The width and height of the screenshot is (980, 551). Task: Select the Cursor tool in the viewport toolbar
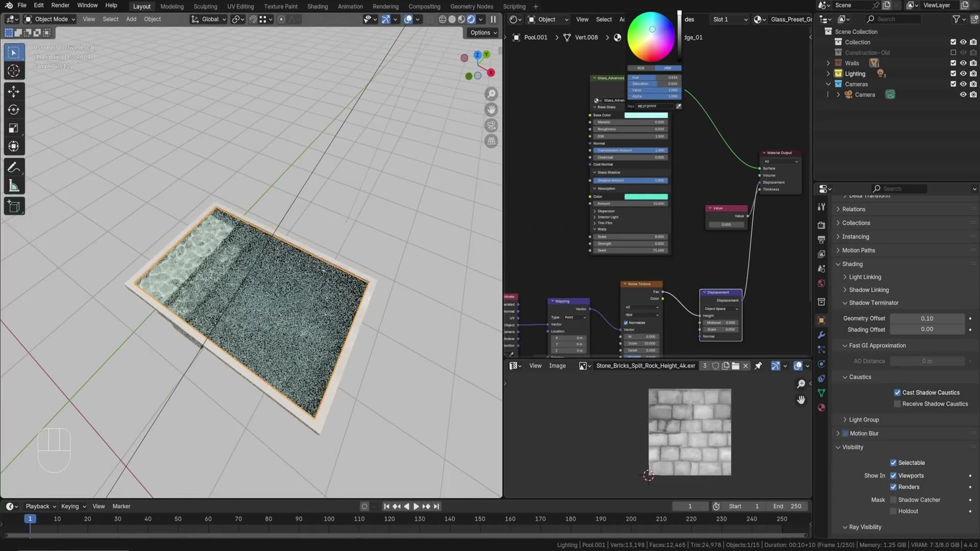coord(14,70)
